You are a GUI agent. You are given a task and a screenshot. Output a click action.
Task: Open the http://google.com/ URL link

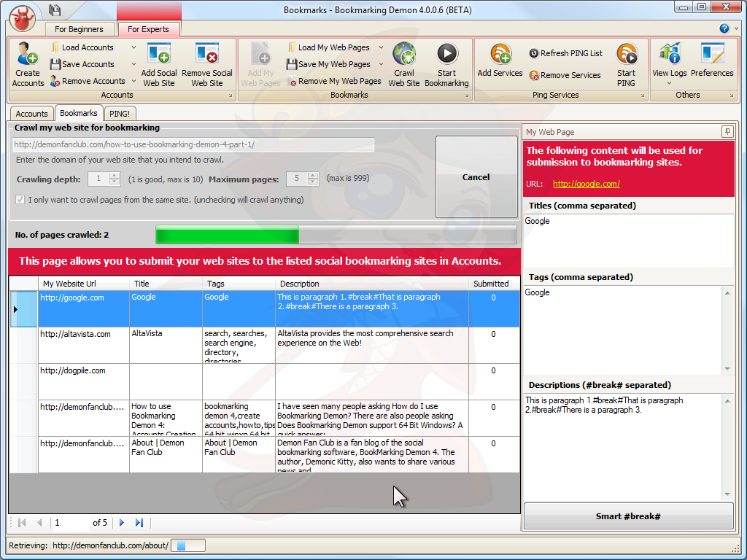[x=587, y=184]
